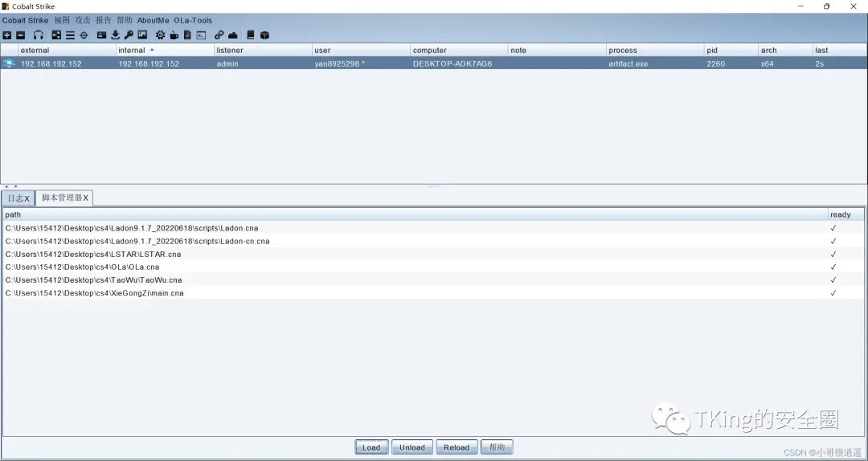Sort by pid column header
The height and width of the screenshot is (461, 868).
(x=731, y=51)
